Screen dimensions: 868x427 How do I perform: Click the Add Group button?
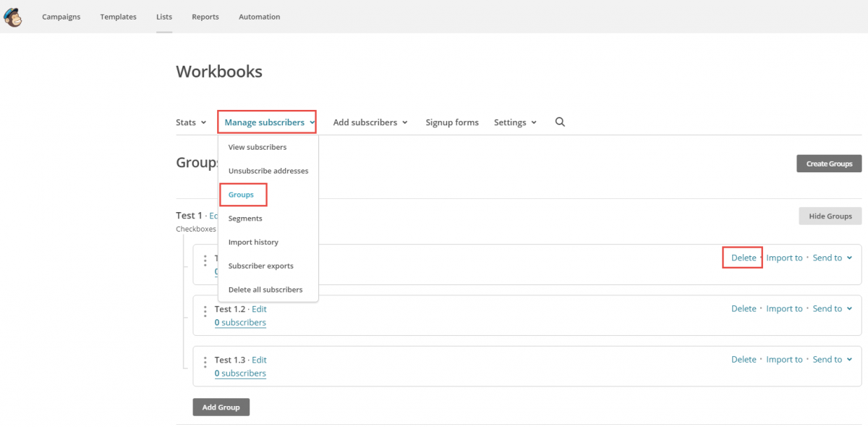221,407
